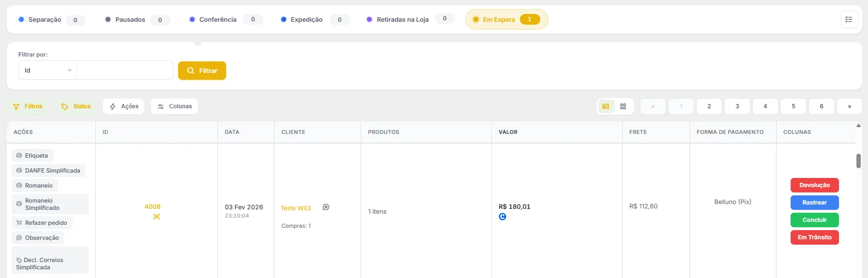Select the Conferência status tab
Screen dimensions: 868x278
[x=226, y=19]
